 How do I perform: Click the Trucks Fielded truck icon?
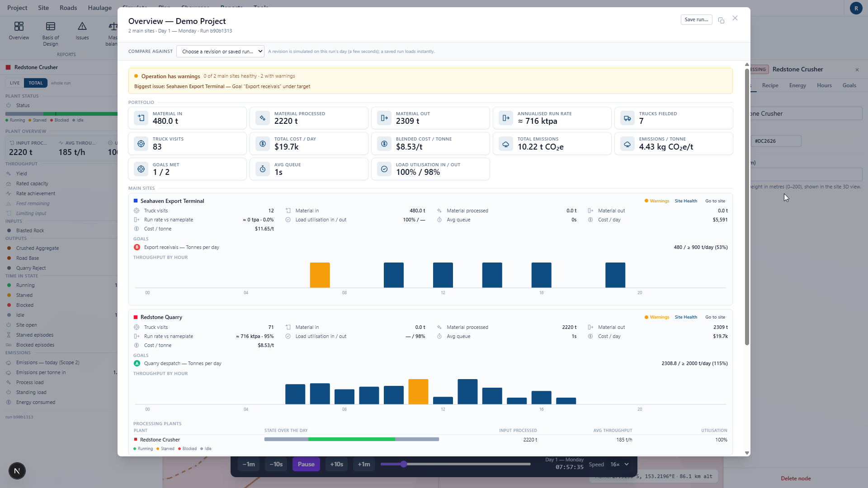pos(627,118)
